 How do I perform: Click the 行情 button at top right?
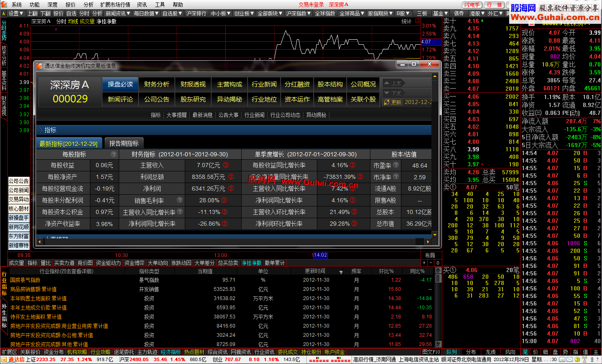495,5
